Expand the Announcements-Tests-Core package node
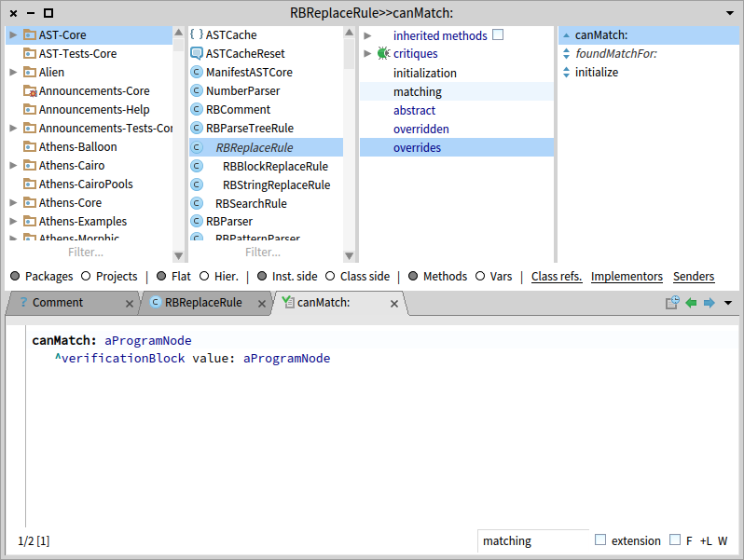Viewport: 744px width, 560px height. coord(13,128)
